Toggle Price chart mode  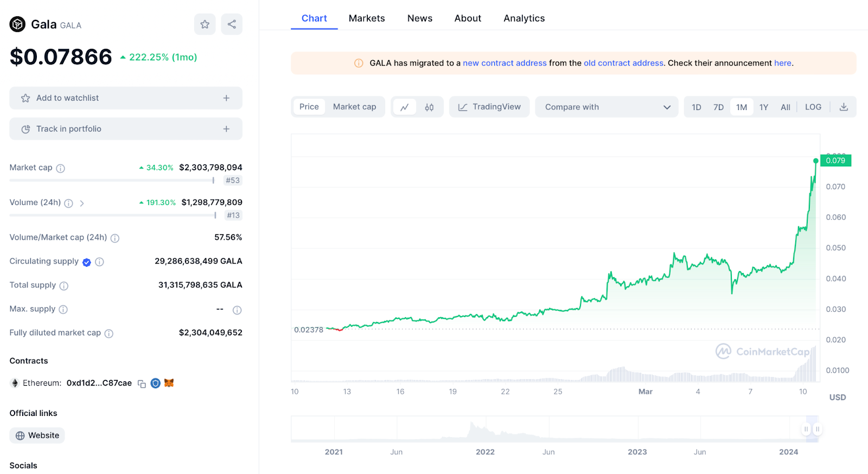[309, 107]
